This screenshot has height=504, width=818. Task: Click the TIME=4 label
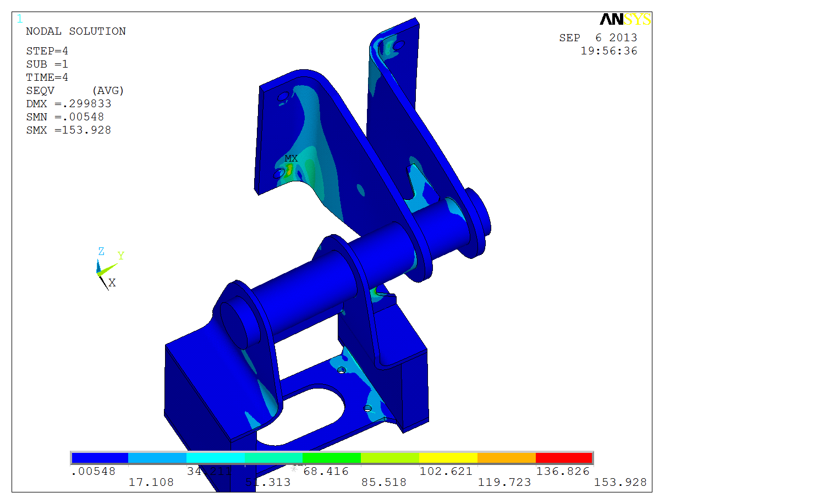click(47, 77)
